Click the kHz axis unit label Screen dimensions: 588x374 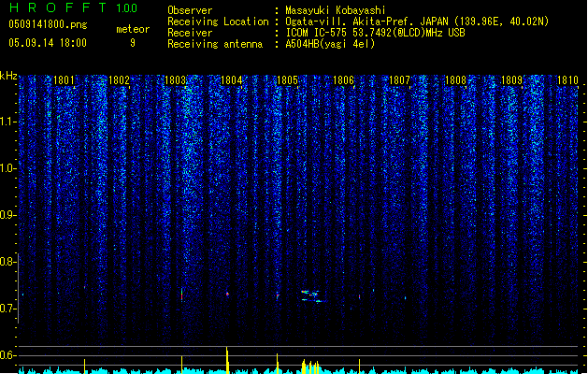[x=8, y=76]
